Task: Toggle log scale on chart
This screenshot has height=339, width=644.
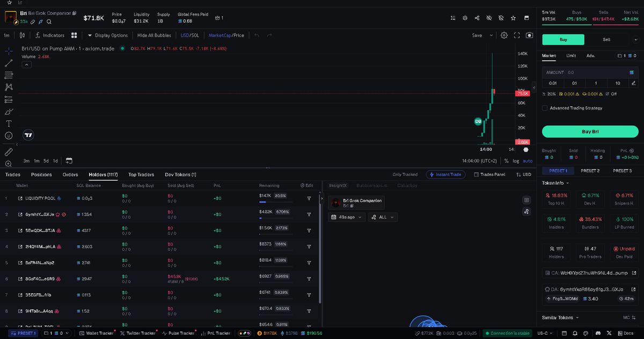Action: [516, 161]
